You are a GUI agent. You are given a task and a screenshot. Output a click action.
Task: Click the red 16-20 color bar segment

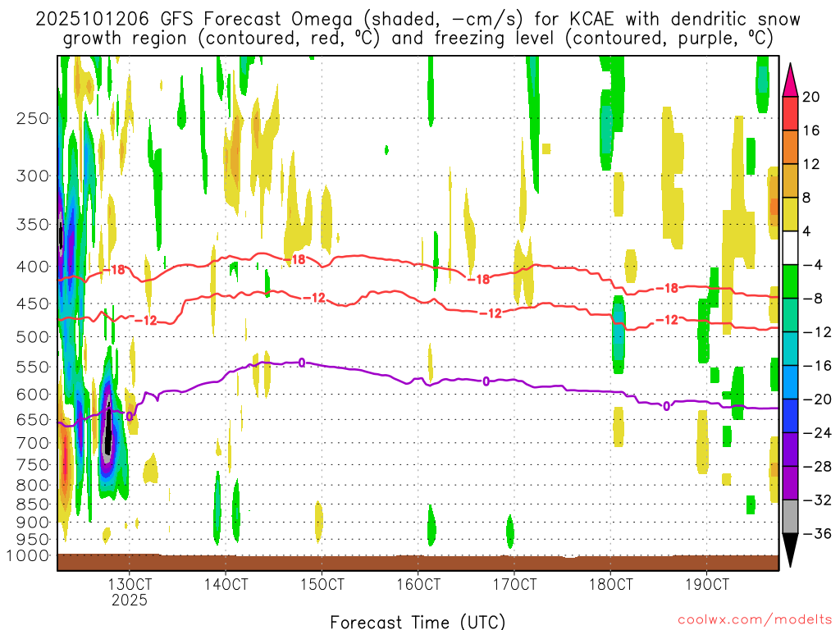[790, 113]
